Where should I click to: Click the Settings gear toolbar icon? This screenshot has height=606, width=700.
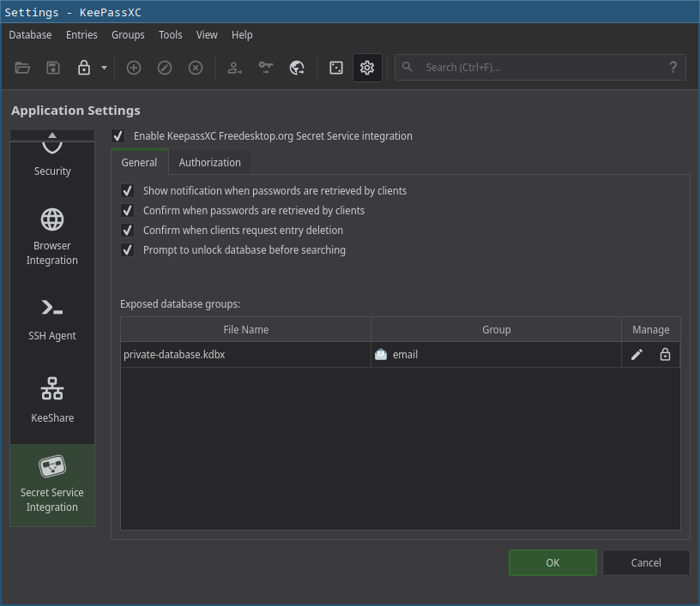tap(367, 68)
